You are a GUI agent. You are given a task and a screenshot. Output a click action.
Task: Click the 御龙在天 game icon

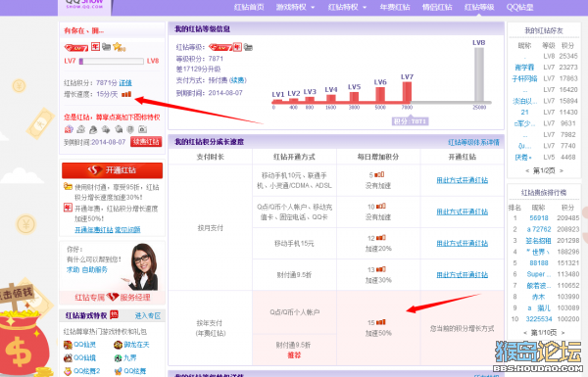(x=118, y=345)
